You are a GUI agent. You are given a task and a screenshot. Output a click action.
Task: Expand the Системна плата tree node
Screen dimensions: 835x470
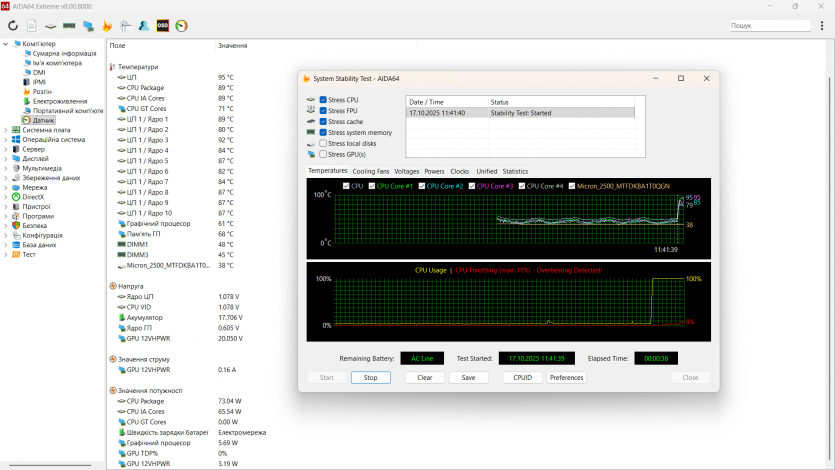click(5, 130)
